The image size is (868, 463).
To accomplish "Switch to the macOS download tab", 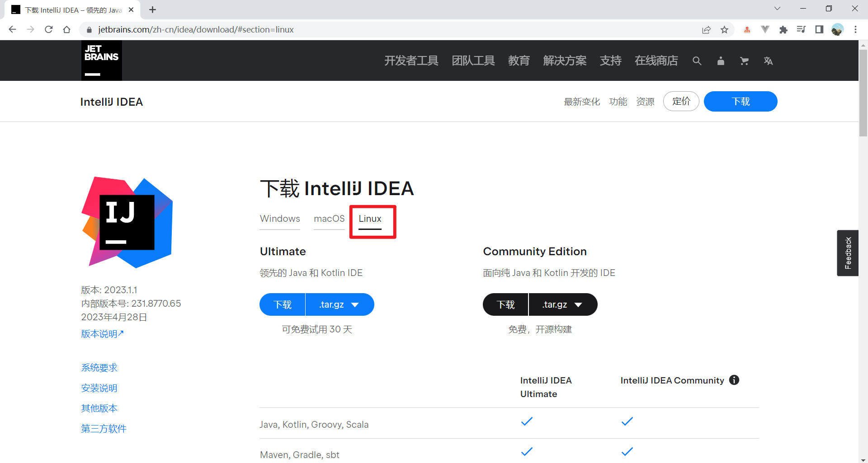I will [x=329, y=219].
